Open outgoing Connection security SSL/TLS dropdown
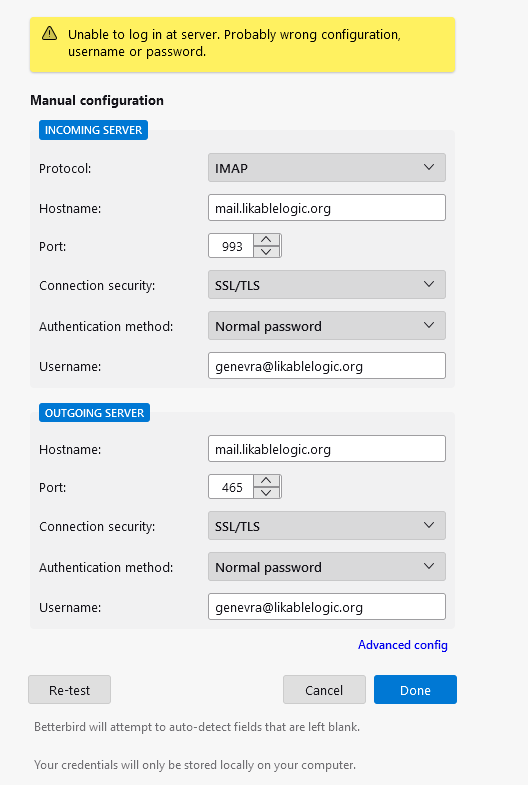Image resolution: width=528 pixels, height=785 pixels. [327, 526]
